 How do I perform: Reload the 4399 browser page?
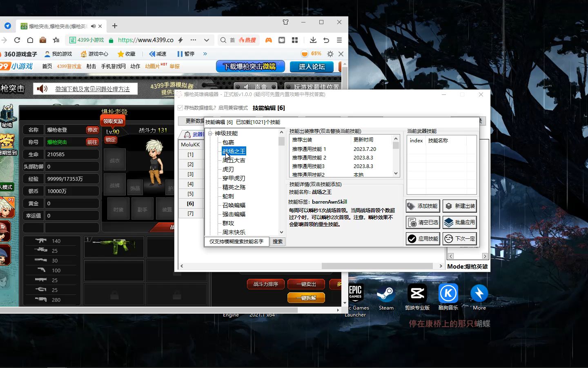[17, 40]
